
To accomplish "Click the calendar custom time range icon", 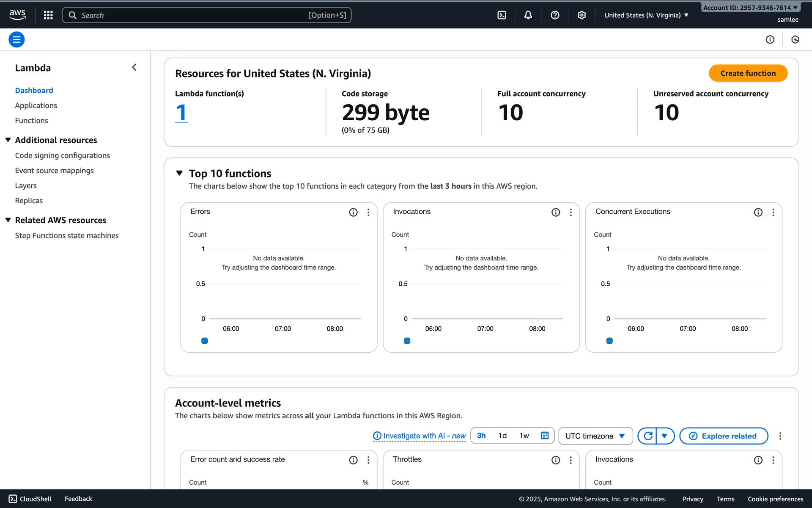I will pyautogui.click(x=545, y=436).
